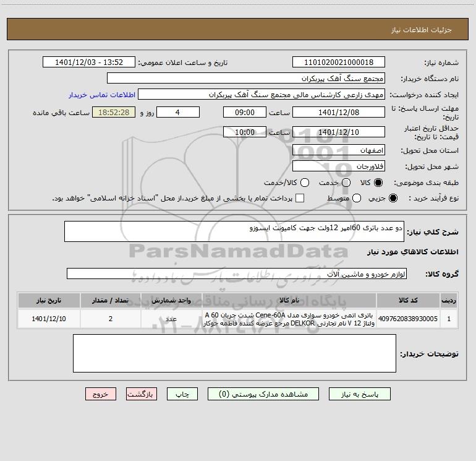Click the item code 4097620838930005 cell
476x461 pixels.
click(408, 319)
